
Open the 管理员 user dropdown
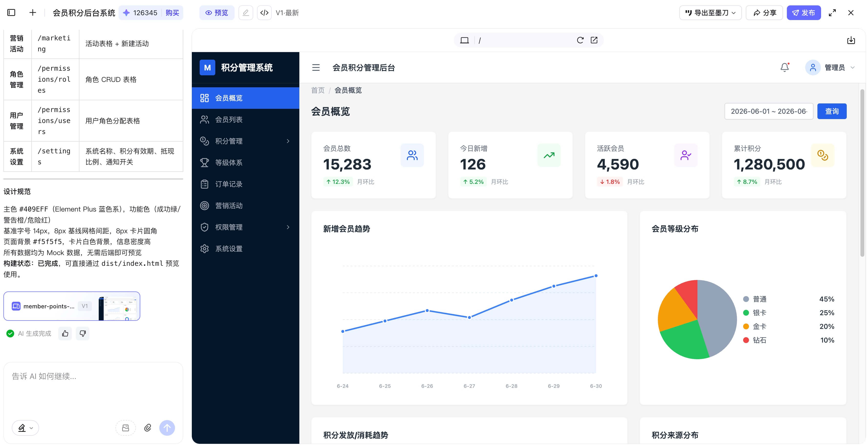pyautogui.click(x=830, y=68)
